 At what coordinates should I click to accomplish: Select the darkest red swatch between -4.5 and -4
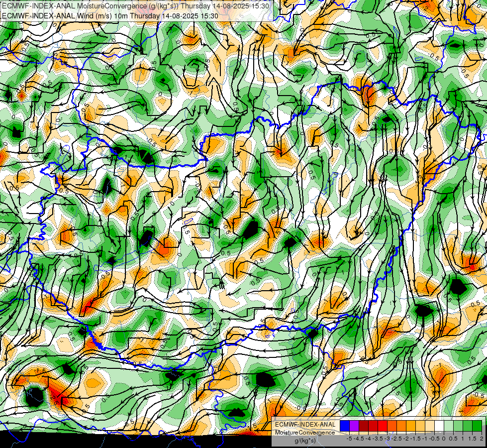coord(364,426)
